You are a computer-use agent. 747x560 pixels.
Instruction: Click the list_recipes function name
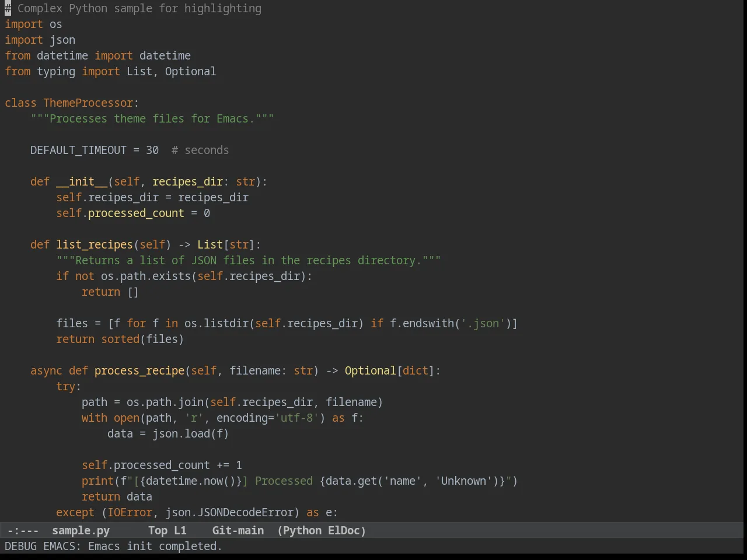95,244
